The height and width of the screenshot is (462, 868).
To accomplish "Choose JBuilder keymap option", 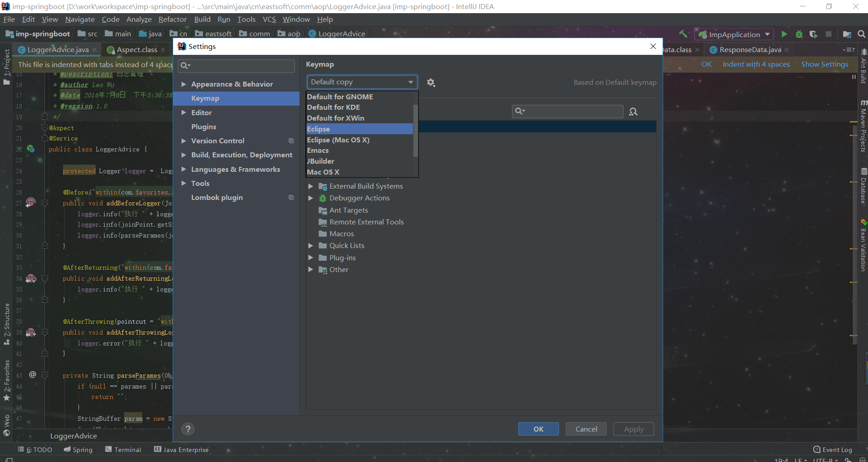I will (x=359, y=161).
